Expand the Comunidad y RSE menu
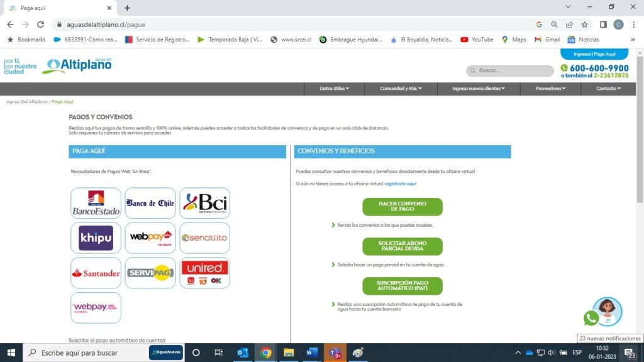The height and width of the screenshot is (362, 644). tap(401, 89)
